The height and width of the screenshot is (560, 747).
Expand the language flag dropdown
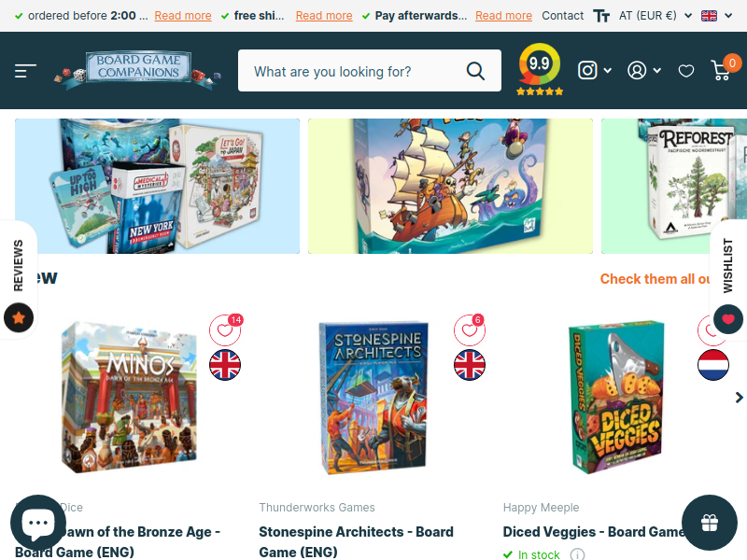(x=716, y=16)
